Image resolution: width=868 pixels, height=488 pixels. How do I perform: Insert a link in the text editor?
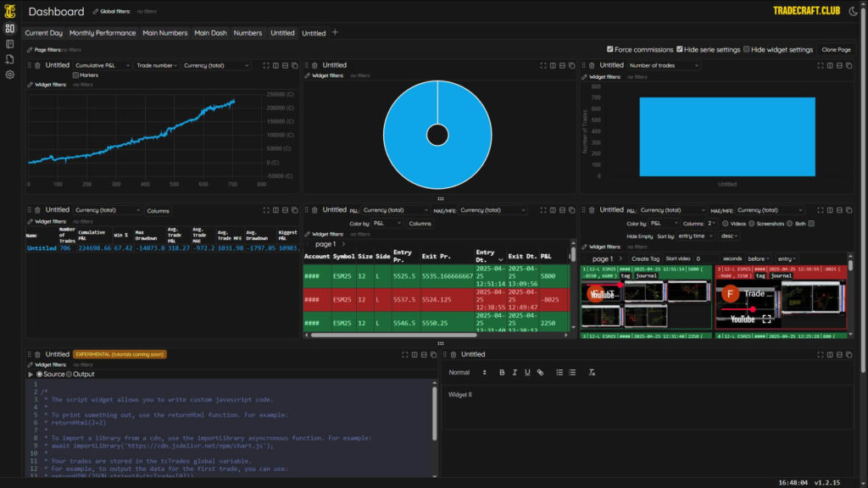click(540, 373)
